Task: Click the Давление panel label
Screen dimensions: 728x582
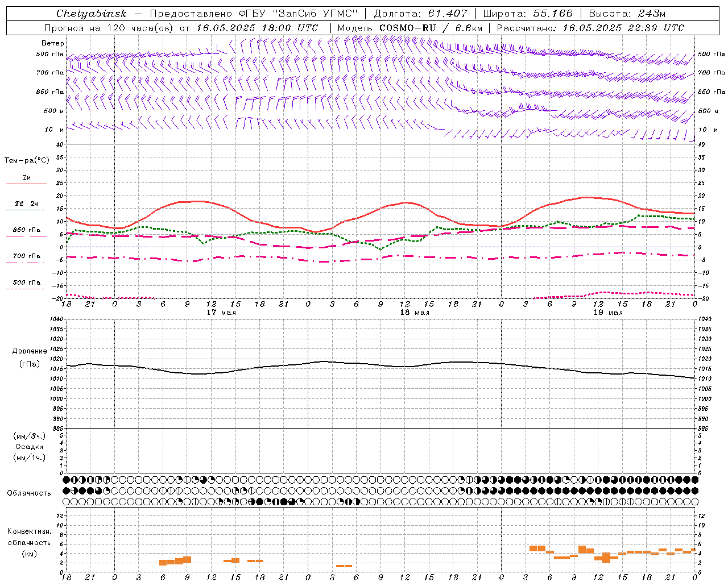Action: tap(30, 351)
